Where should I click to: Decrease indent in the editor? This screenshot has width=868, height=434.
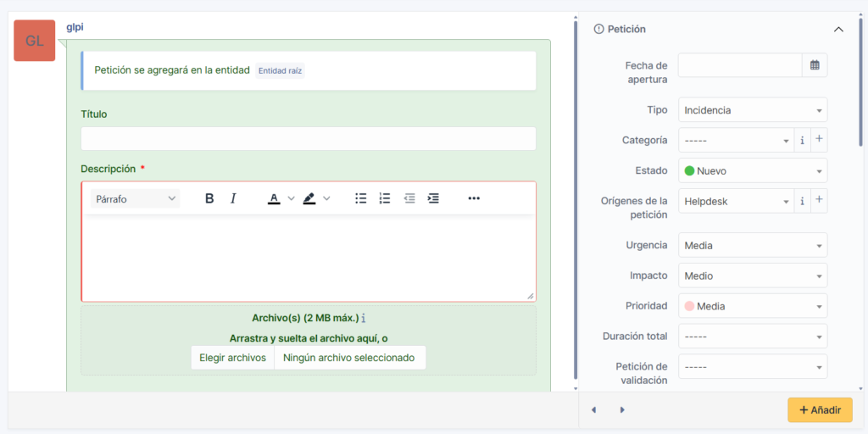point(409,198)
